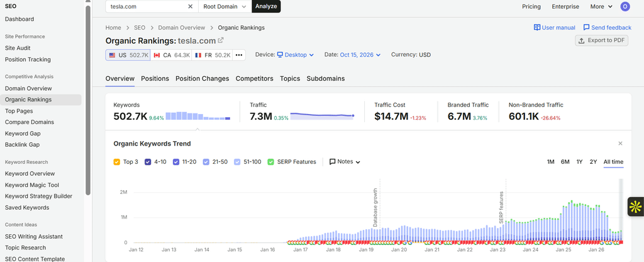Select the France flag database
Image resolution: width=644 pixels, height=262 pixels.
click(213, 55)
